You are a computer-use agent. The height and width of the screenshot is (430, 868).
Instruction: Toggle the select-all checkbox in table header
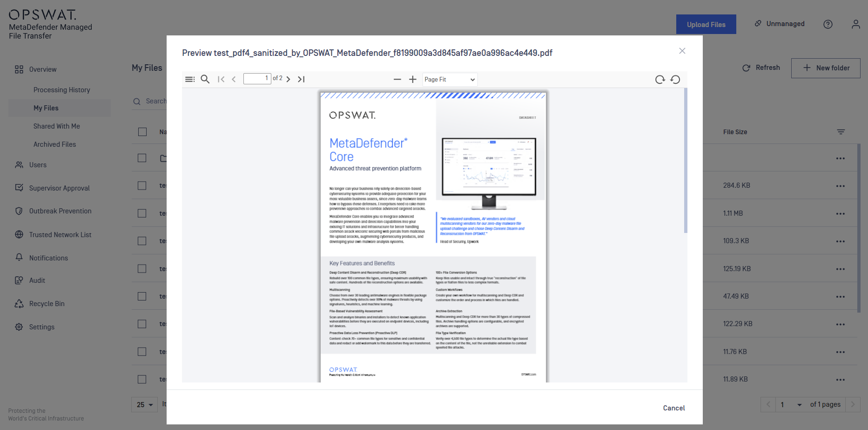tap(142, 132)
